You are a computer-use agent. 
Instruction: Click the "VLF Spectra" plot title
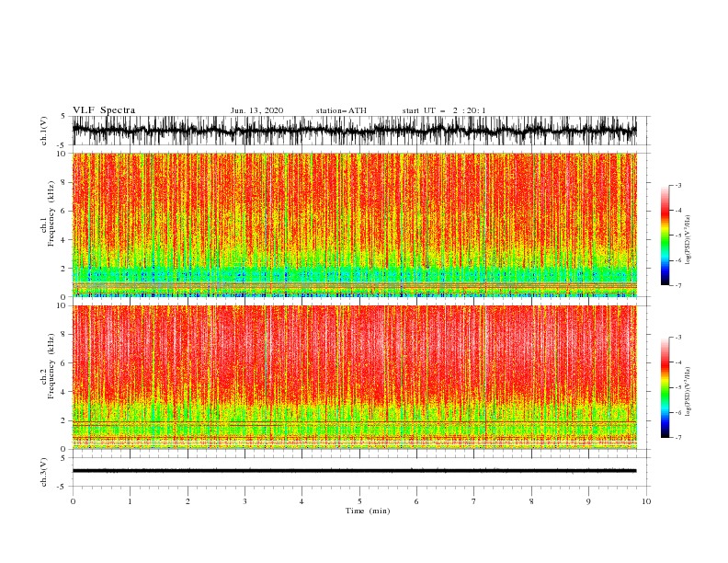click(104, 110)
